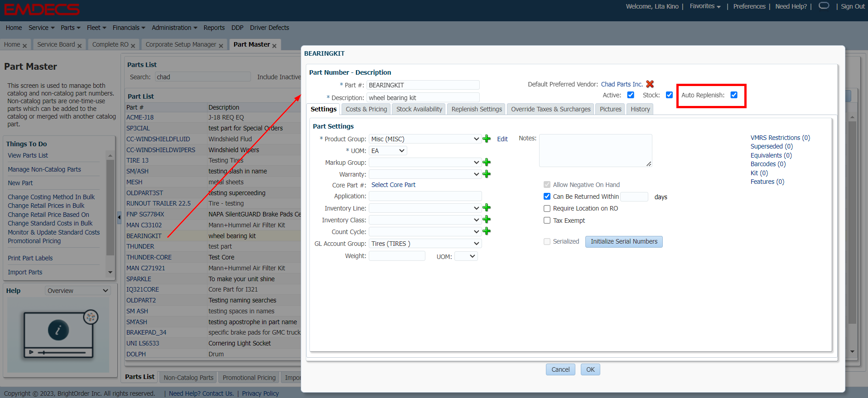Open the Product Group dropdown
This screenshot has width=868, height=398.
[x=425, y=139]
